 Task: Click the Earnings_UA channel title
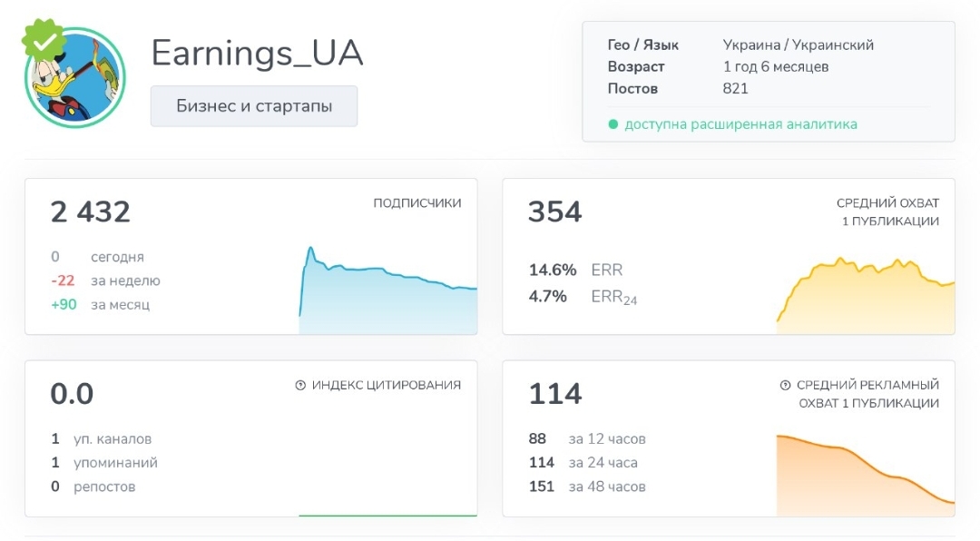(257, 53)
